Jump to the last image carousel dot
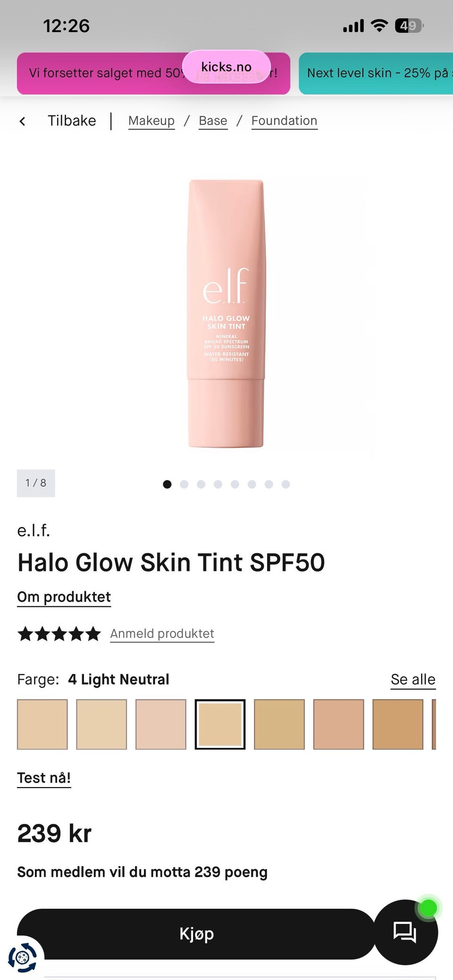The height and width of the screenshot is (980, 453). coord(285,484)
